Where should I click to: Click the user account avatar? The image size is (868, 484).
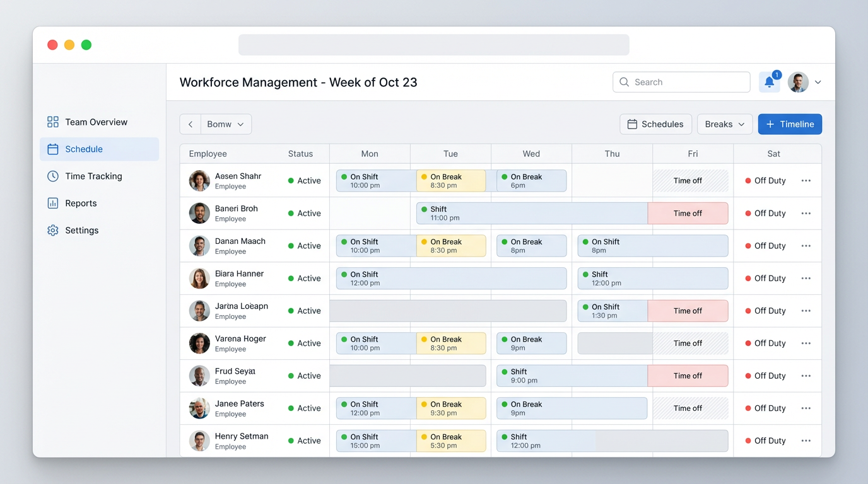pyautogui.click(x=798, y=82)
